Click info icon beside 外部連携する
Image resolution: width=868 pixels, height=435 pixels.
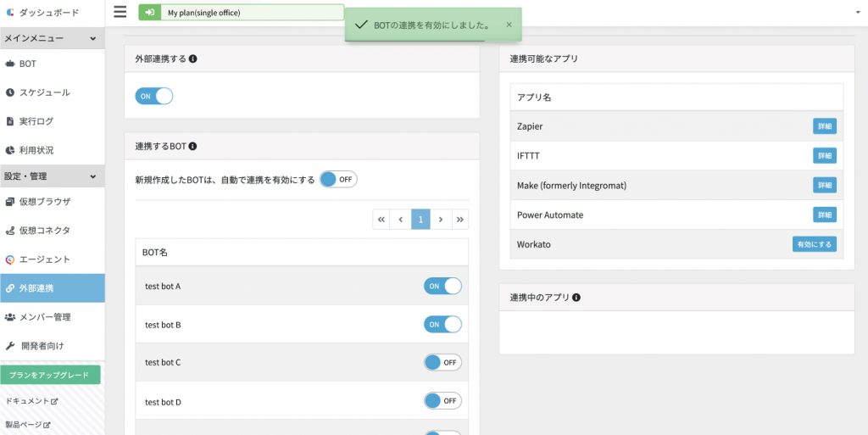[x=193, y=59]
